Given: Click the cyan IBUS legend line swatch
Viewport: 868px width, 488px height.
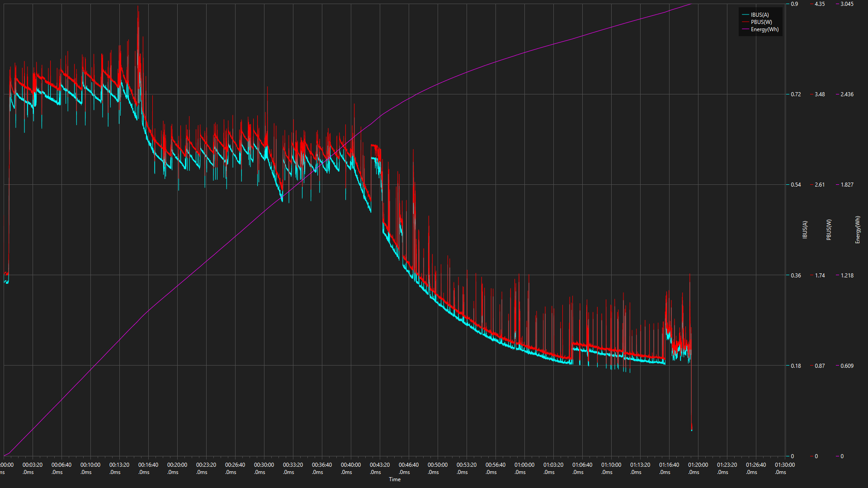Looking at the screenshot, I should 745,15.
